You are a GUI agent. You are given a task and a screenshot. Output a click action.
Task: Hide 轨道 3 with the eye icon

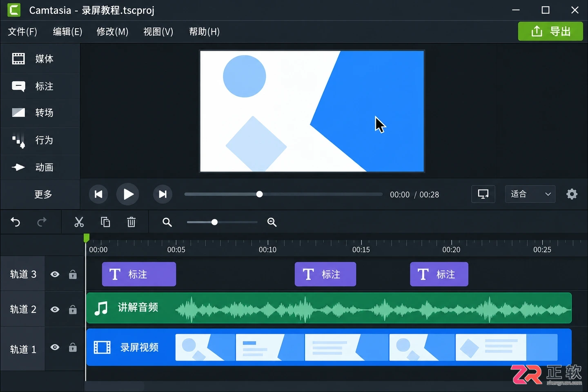point(55,274)
